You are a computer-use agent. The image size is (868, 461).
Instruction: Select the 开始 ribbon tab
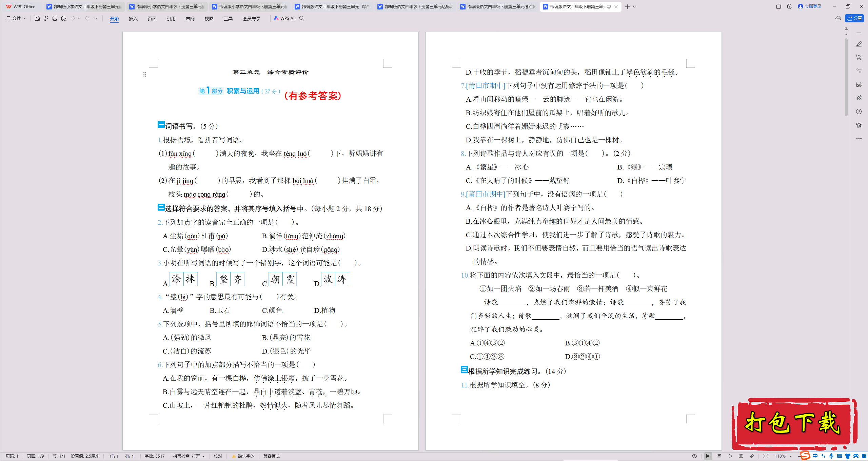point(114,18)
